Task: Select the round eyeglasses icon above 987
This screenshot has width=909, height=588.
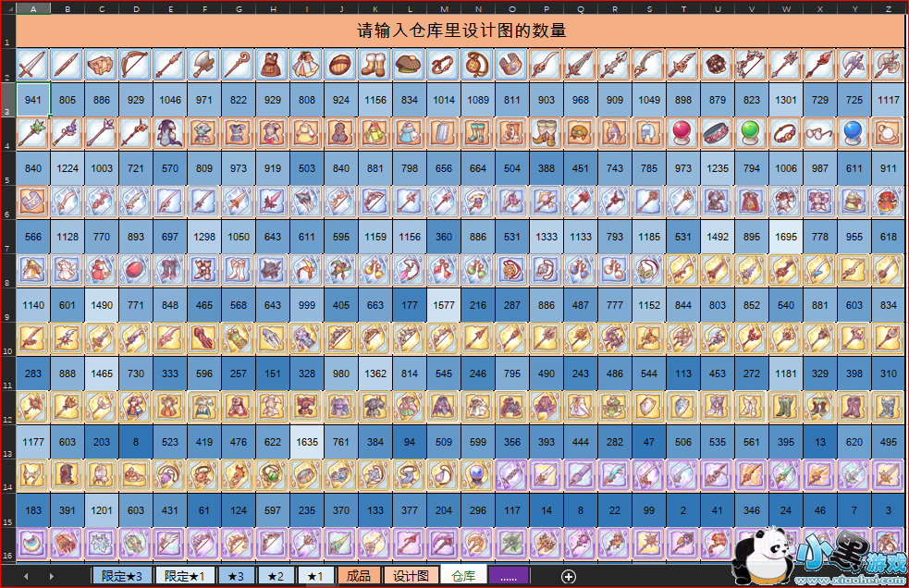Action: (819, 133)
